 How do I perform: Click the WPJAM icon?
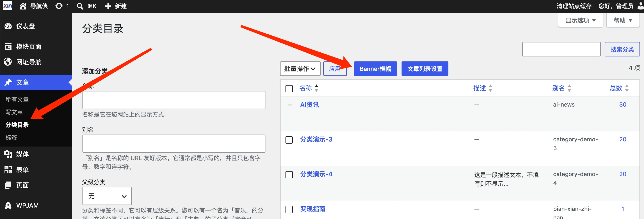point(8,205)
